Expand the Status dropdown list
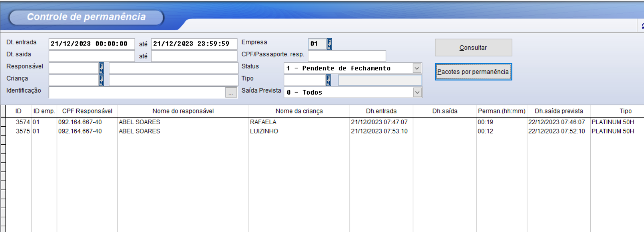Image resolution: width=644 pixels, height=232 pixels. (417, 68)
